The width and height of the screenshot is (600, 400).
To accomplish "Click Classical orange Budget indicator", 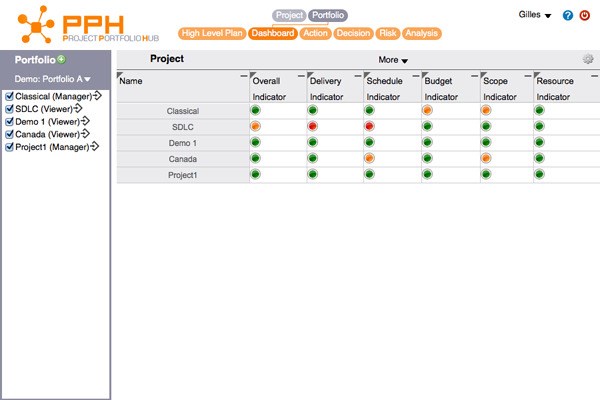I will (427, 110).
